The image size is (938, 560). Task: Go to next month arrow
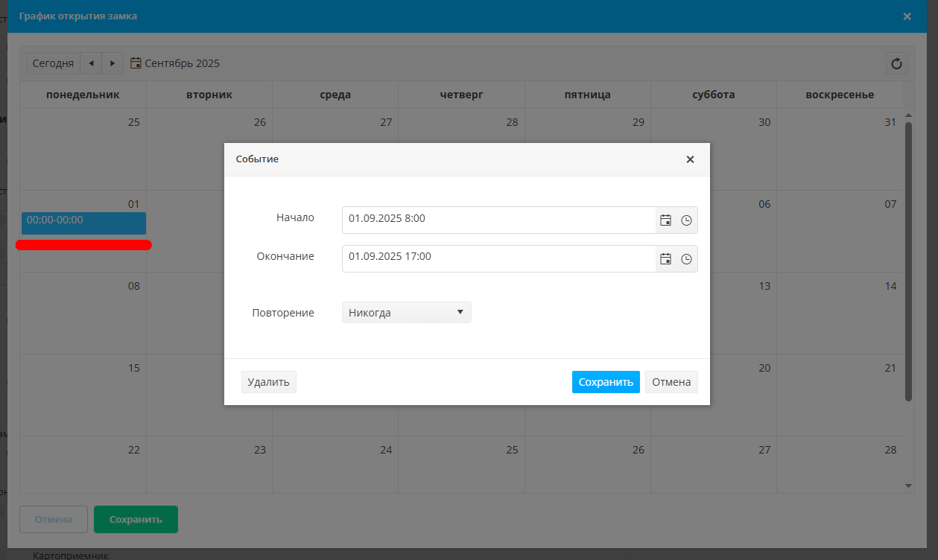[x=113, y=63]
